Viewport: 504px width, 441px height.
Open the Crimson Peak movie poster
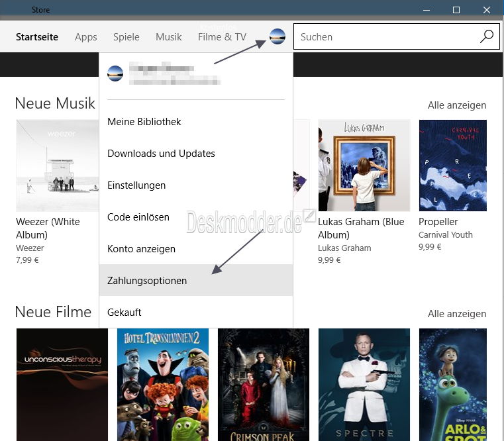pyautogui.click(x=264, y=385)
